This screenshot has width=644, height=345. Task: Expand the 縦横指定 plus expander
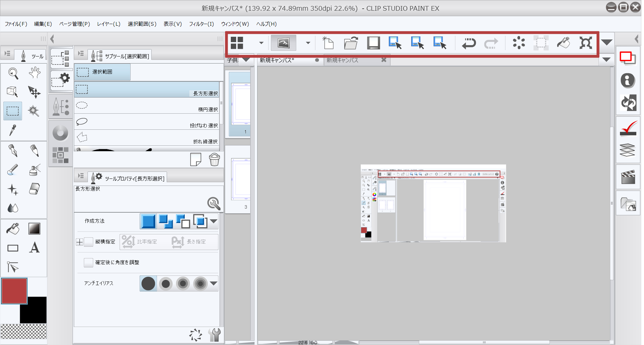pos(79,242)
